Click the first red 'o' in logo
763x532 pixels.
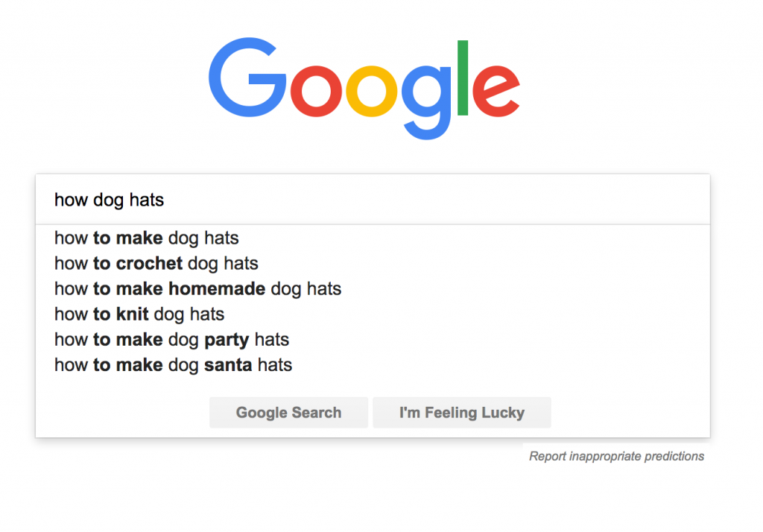pyautogui.click(x=317, y=91)
